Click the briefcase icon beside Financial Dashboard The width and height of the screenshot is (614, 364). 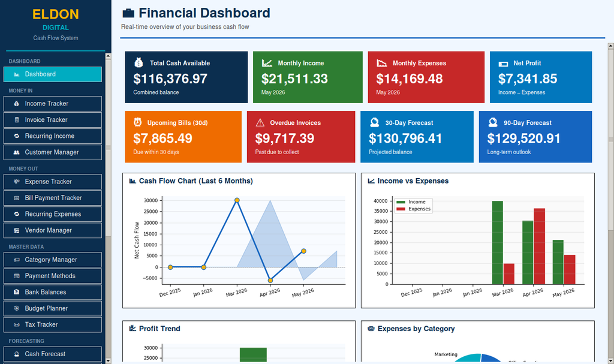pyautogui.click(x=128, y=13)
